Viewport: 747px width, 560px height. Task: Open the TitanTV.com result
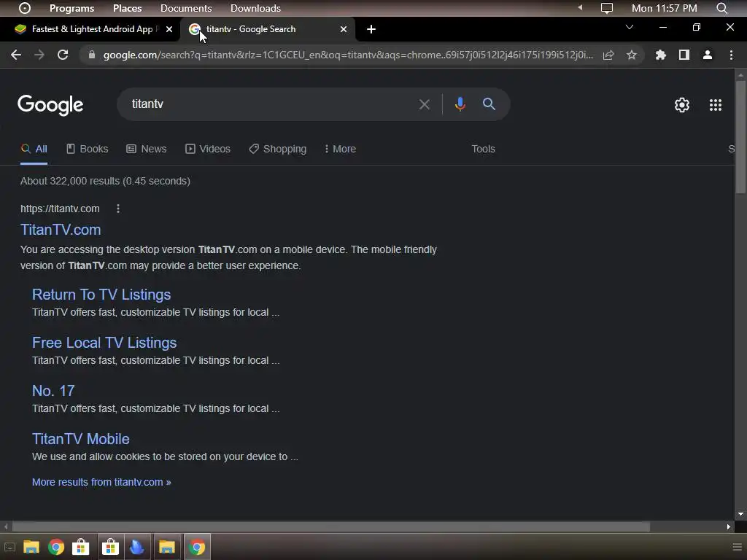tap(61, 230)
